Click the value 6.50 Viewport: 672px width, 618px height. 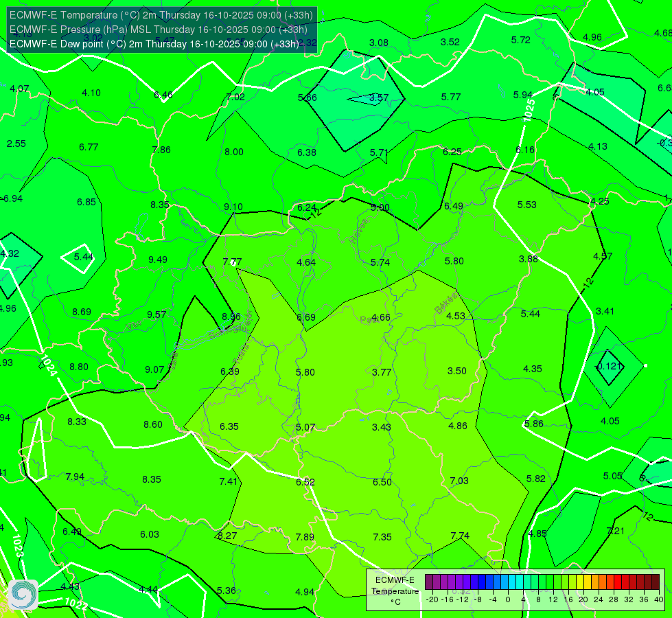(382, 482)
